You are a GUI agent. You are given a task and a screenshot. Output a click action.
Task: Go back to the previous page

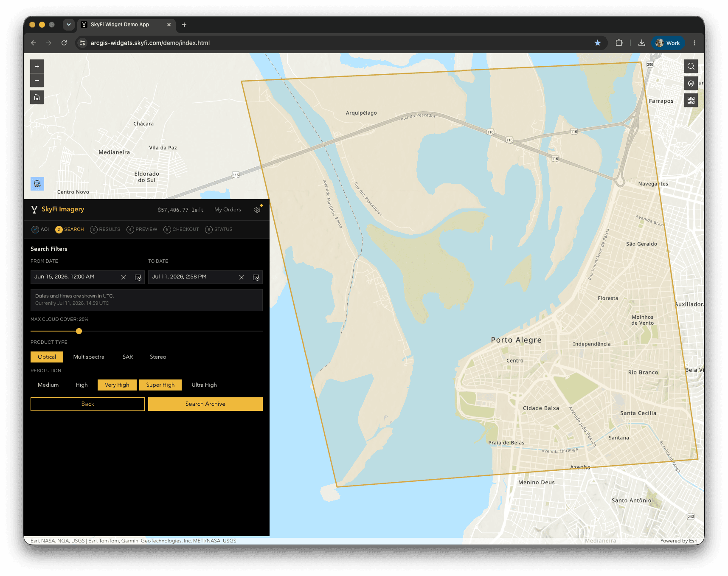pos(34,43)
